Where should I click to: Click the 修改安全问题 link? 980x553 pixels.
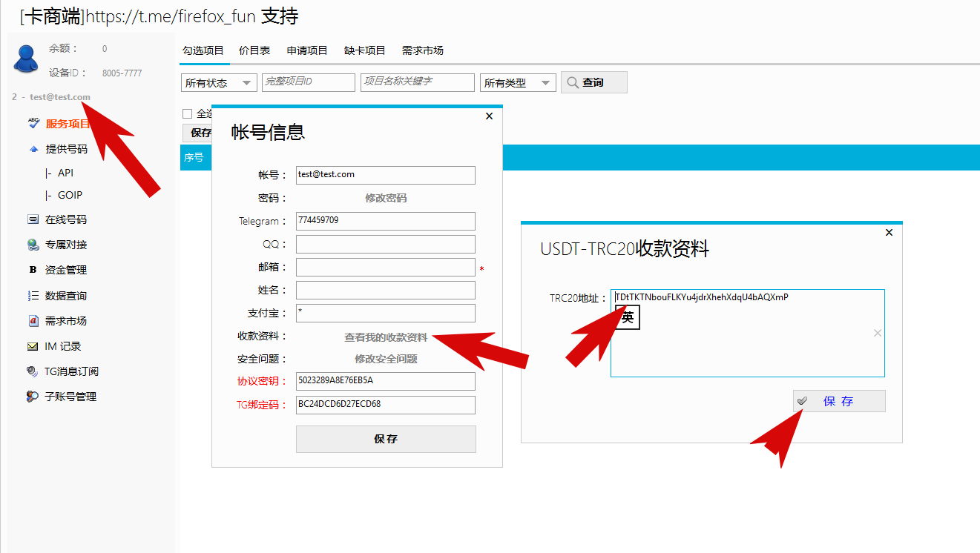tap(386, 359)
